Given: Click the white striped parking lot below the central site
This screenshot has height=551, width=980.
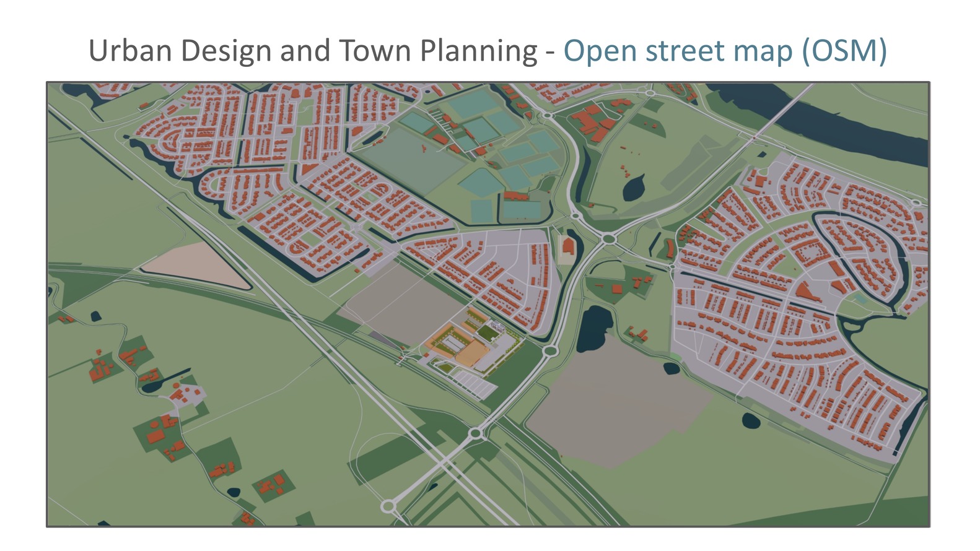Looking at the screenshot, I should [x=474, y=384].
